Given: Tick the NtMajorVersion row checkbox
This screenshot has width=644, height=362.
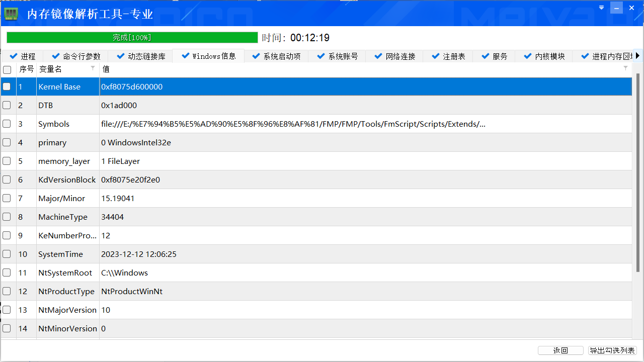Looking at the screenshot, I should tap(7, 310).
